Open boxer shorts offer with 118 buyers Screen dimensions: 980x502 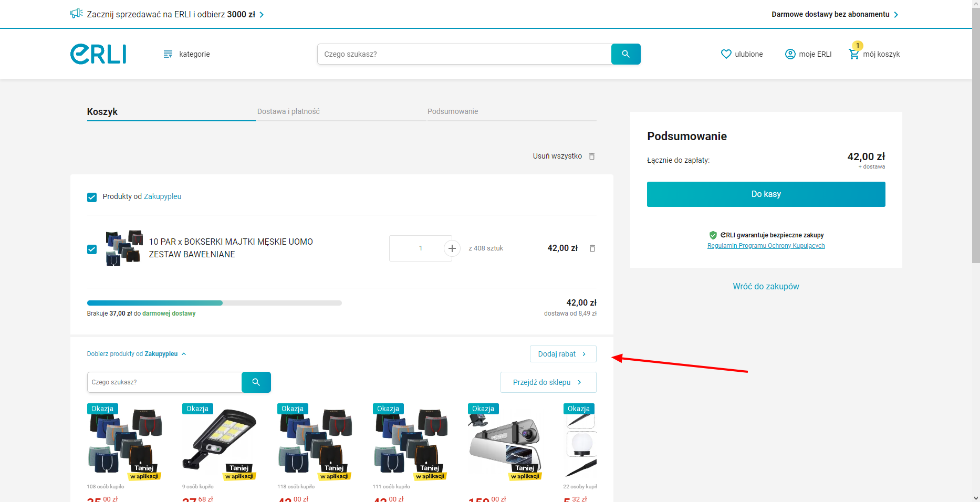point(315,442)
